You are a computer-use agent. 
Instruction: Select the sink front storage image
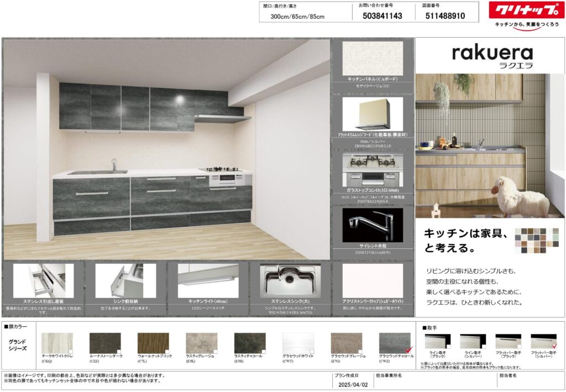tap(125, 280)
